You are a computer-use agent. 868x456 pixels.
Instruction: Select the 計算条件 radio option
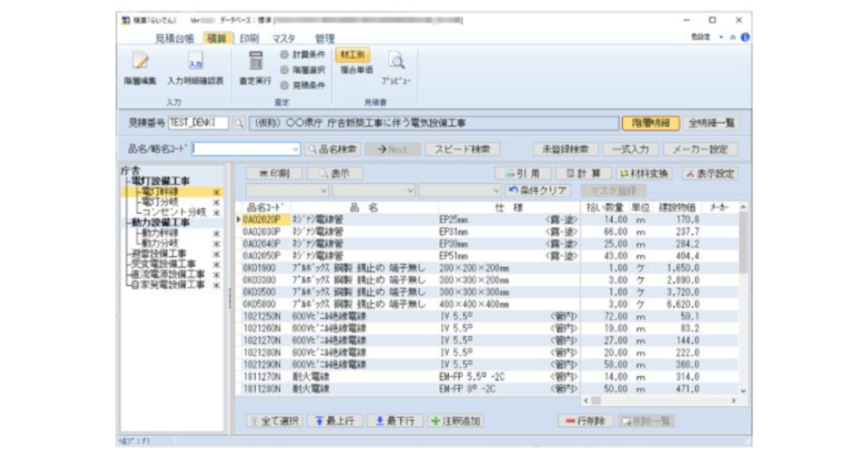285,54
